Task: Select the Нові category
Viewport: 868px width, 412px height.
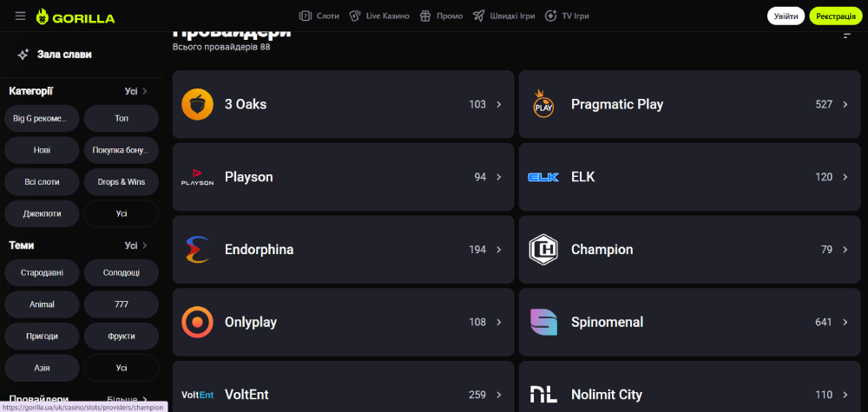Action: pyautogui.click(x=42, y=150)
